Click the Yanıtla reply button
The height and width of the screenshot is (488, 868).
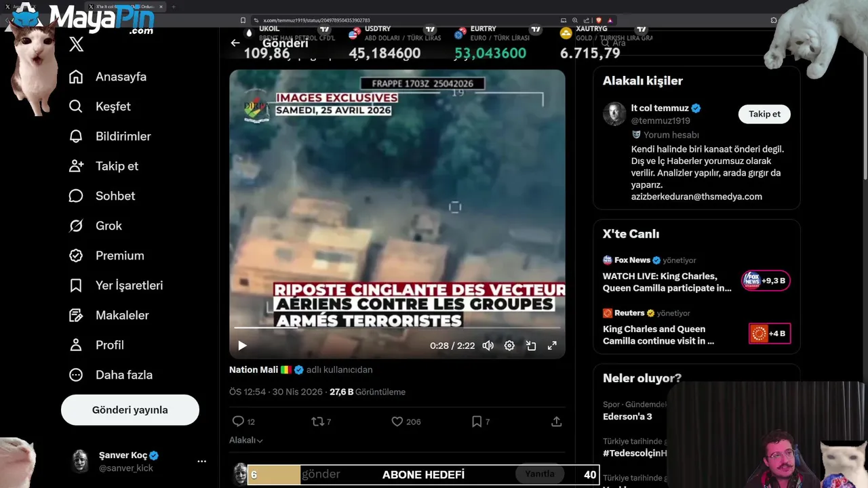point(540,474)
